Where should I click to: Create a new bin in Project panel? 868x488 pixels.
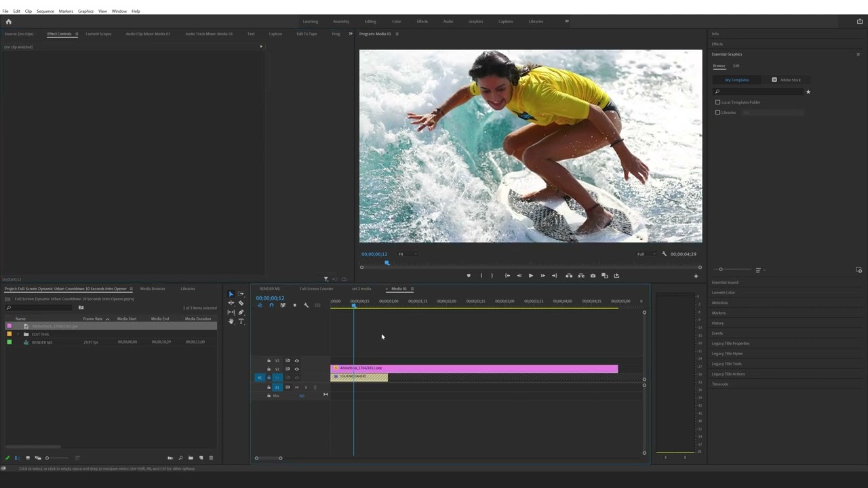coord(191,458)
